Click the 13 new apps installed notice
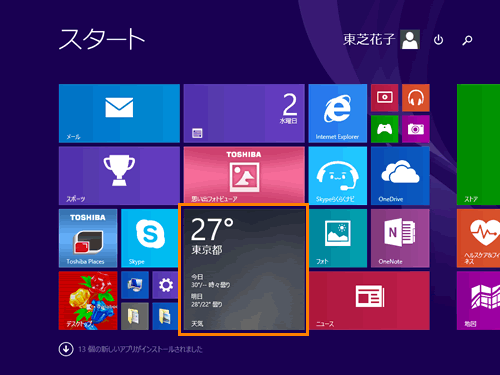Viewport: 500px width, 375px height. [140, 349]
